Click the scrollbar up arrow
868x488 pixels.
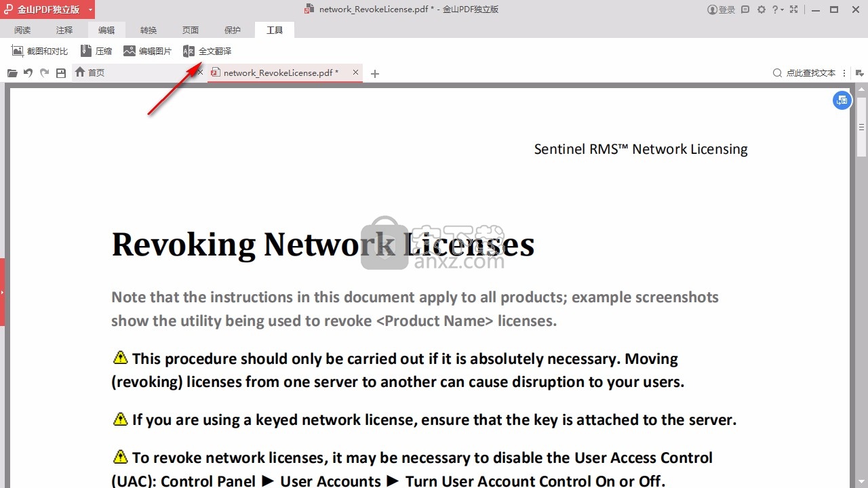pyautogui.click(x=861, y=90)
